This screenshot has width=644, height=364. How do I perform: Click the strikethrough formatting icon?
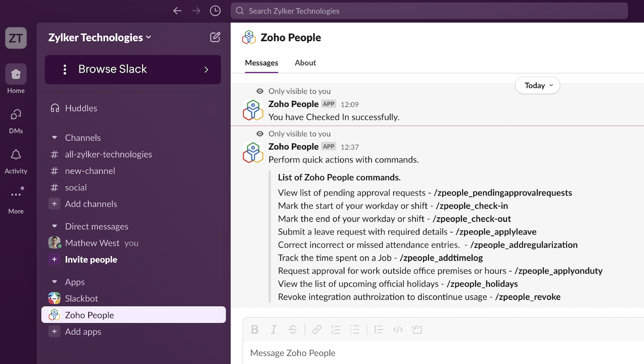pos(293,329)
